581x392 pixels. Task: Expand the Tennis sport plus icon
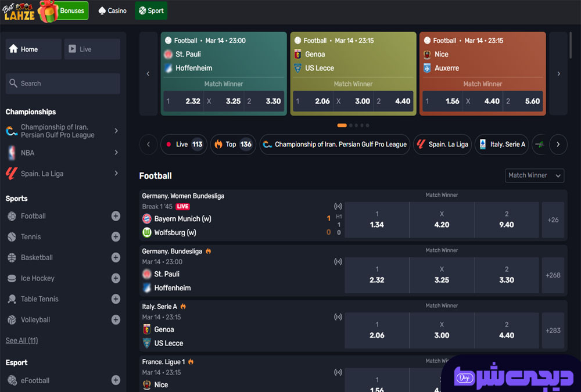(116, 237)
